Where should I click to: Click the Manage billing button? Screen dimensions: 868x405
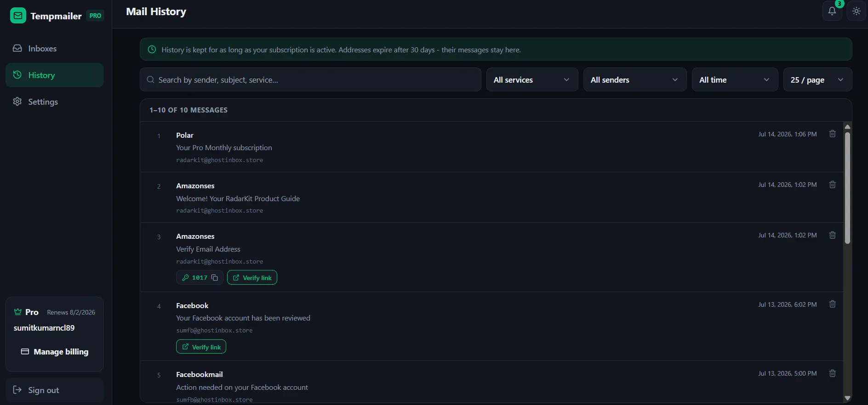[55, 352]
